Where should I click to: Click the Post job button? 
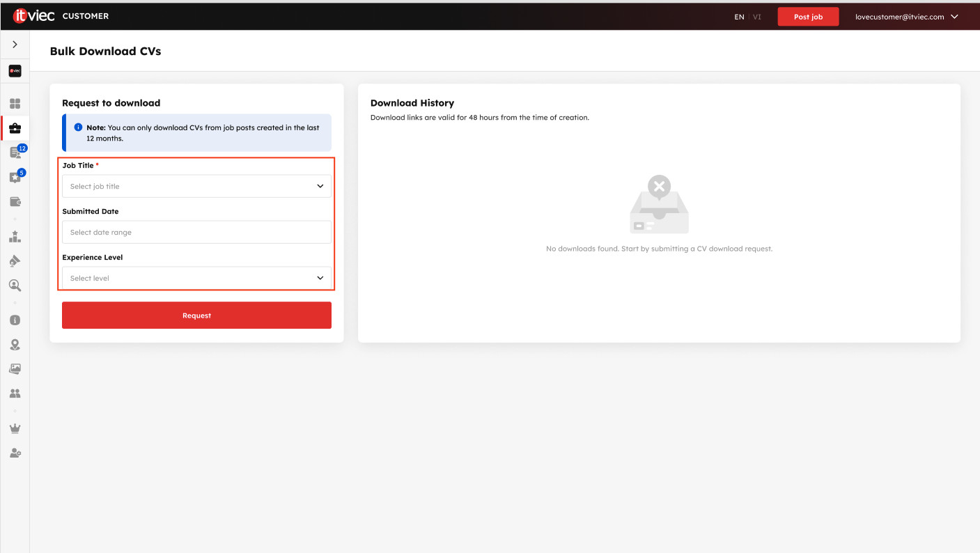tap(808, 17)
